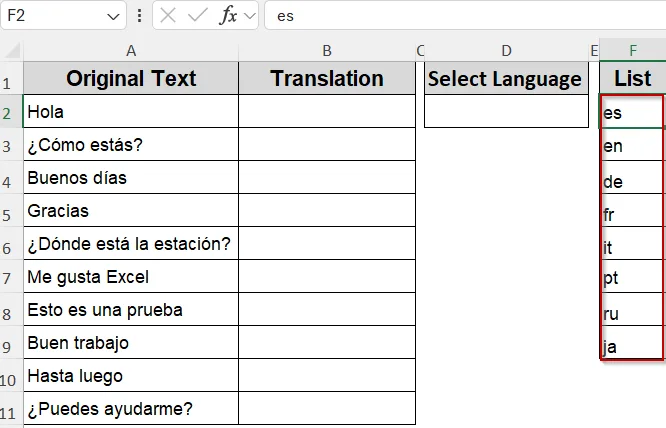This screenshot has height=428, width=666.
Task: Select list cell containing de
Action: click(x=633, y=177)
